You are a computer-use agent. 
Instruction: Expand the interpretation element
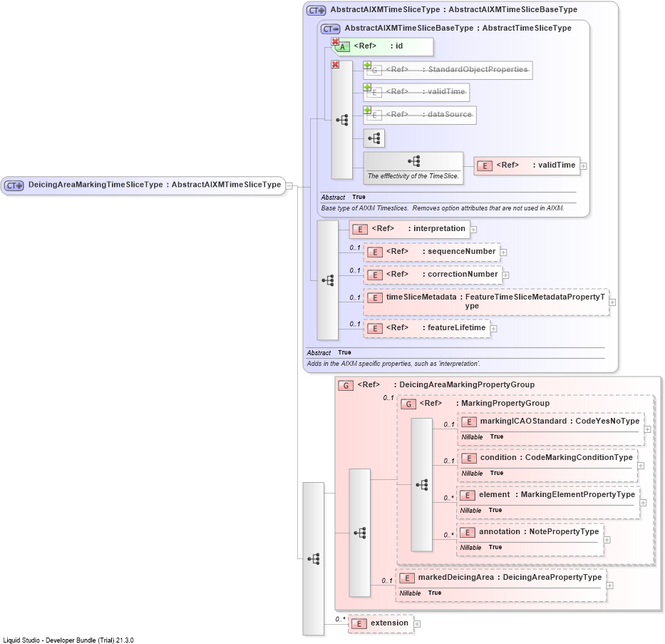pos(474,230)
